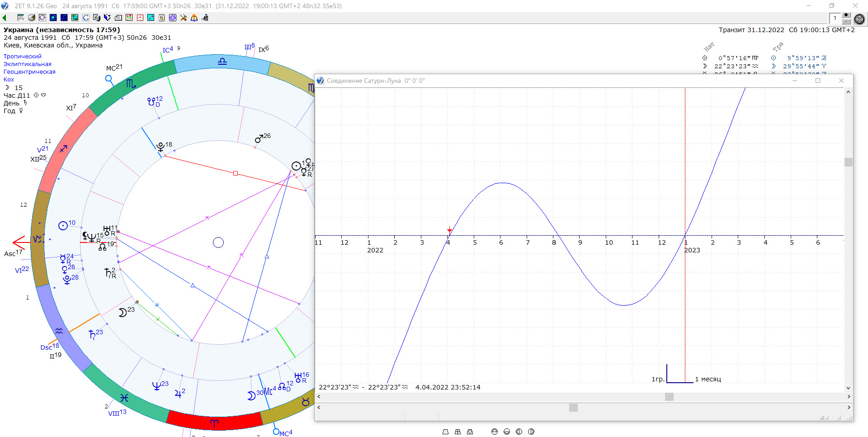
Task: Click the Тропический zodiac link
Action: (23, 57)
